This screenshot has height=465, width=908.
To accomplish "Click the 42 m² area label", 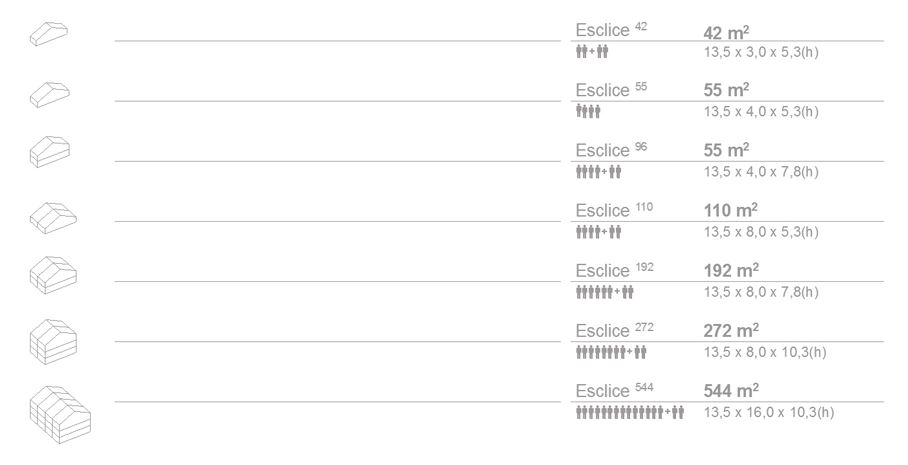I will [x=727, y=31].
